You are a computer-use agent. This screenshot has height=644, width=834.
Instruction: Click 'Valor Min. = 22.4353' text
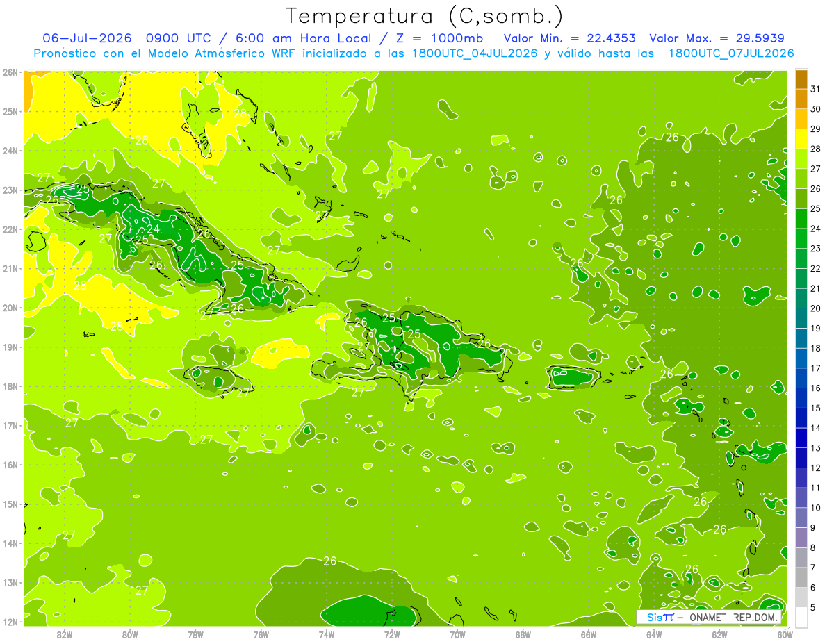570,38
